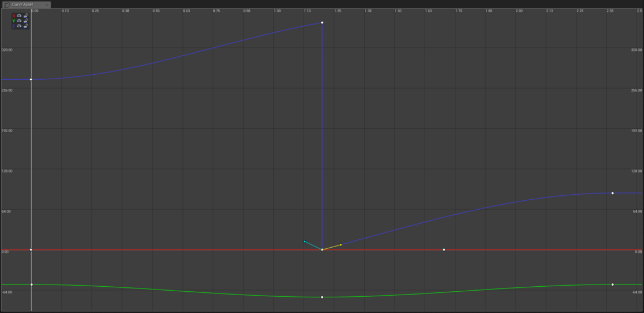Select the Z curve's first keyframe at time 0.00
The width and height of the screenshot is (644, 313).
[x=31, y=79]
